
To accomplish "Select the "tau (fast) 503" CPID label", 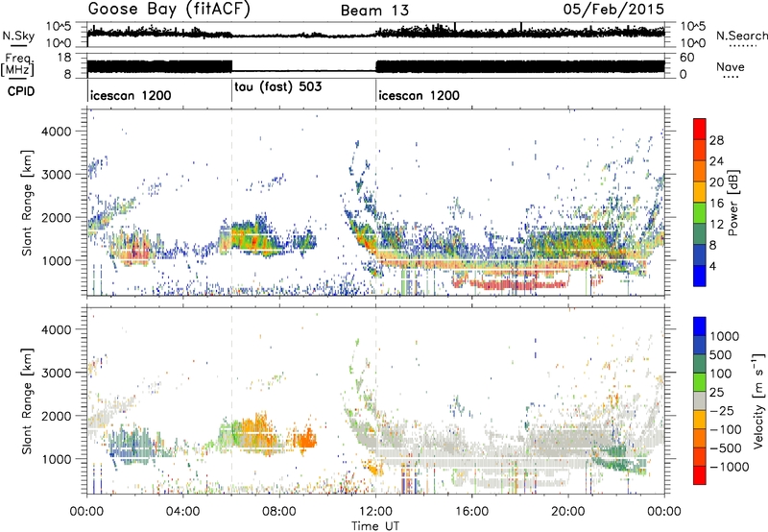I will point(278,87).
